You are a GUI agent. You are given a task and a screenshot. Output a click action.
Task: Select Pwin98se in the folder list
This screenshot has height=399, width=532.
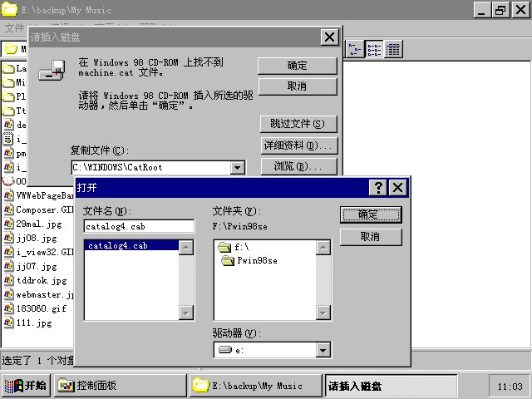pos(257,260)
